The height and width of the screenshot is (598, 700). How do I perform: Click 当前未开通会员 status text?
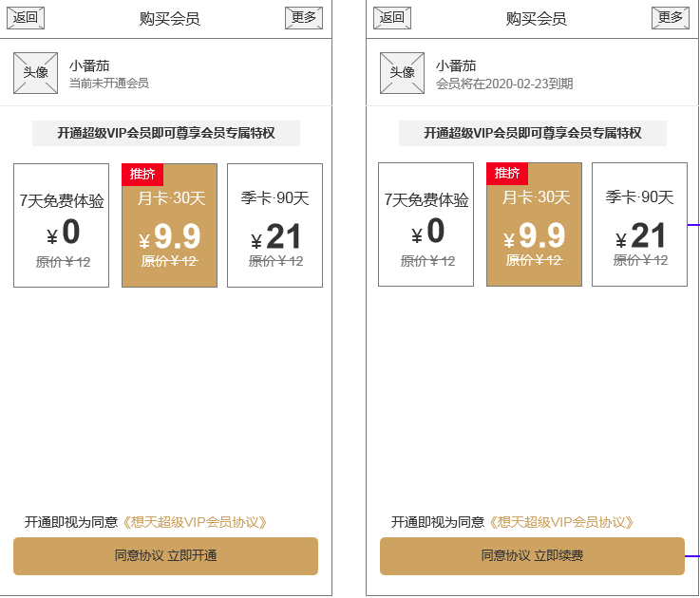(109, 84)
